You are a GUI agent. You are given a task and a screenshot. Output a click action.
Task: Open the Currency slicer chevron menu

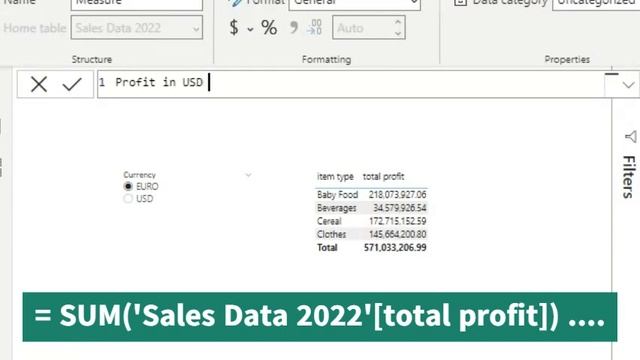click(248, 175)
